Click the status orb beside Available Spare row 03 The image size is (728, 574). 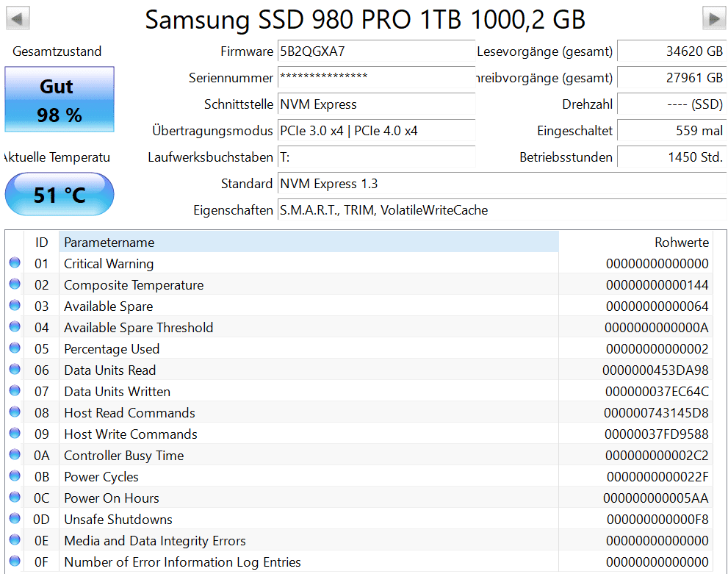15,306
